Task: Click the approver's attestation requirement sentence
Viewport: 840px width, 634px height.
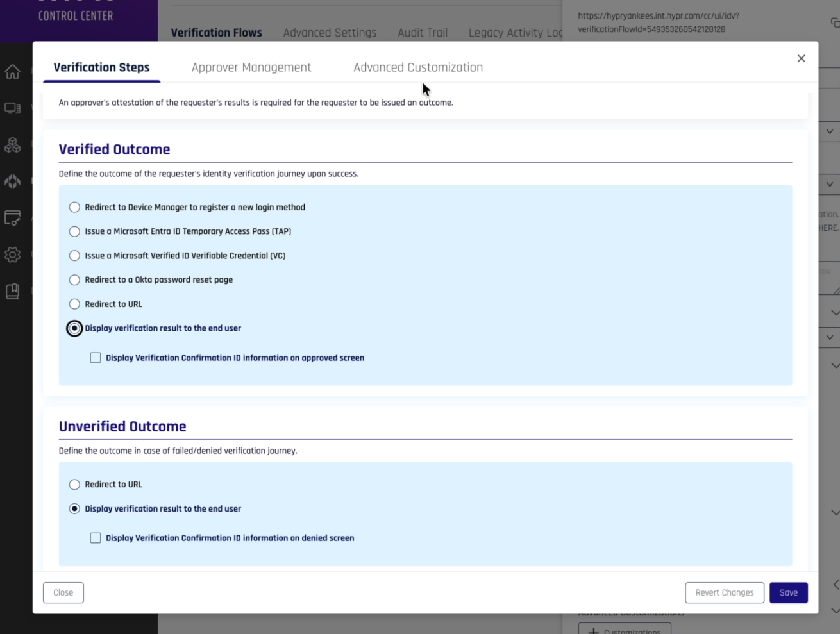Action: click(256, 103)
